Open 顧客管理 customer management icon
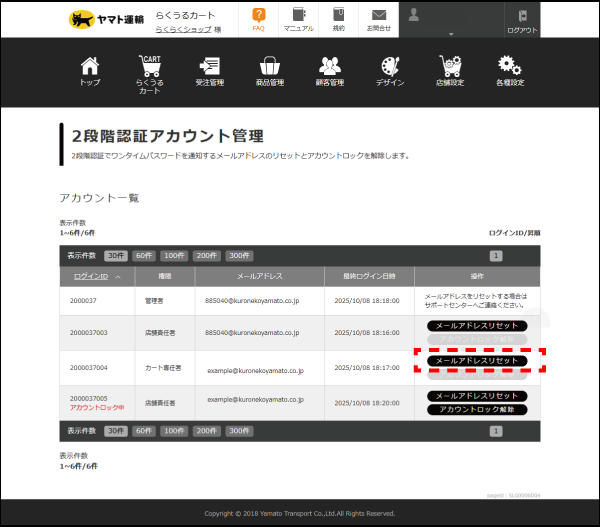This screenshot has height=527, width=600. [330, 68]
